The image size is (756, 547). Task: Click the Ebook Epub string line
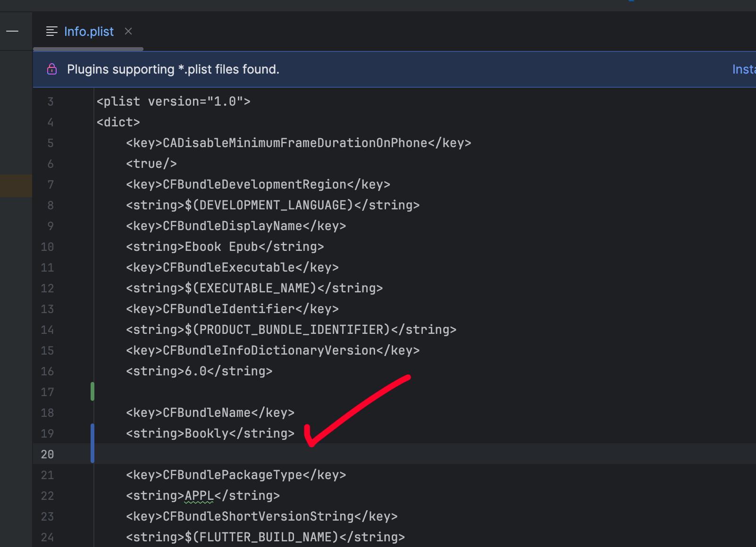[x=225, y=247]
